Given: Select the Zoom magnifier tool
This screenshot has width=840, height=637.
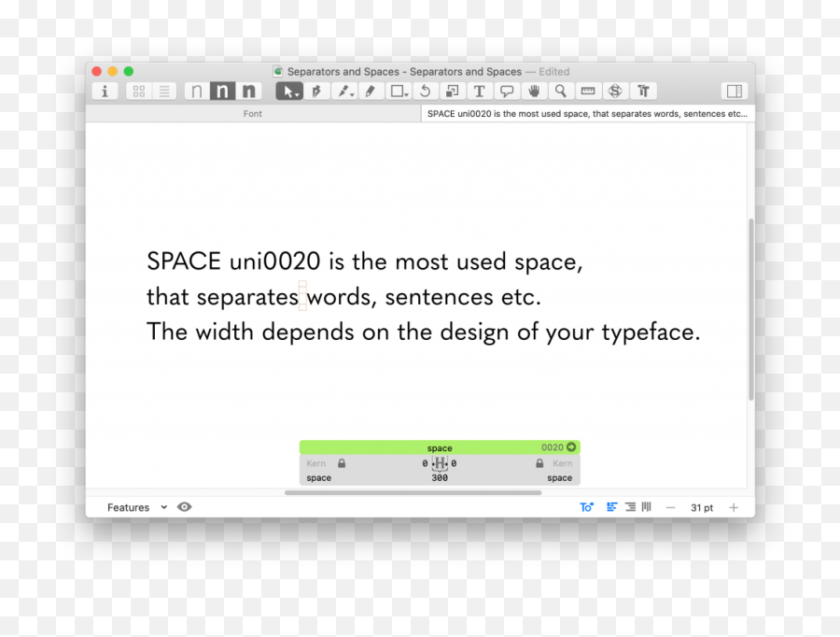Looking at the screenshot, I should click(560, 92).
